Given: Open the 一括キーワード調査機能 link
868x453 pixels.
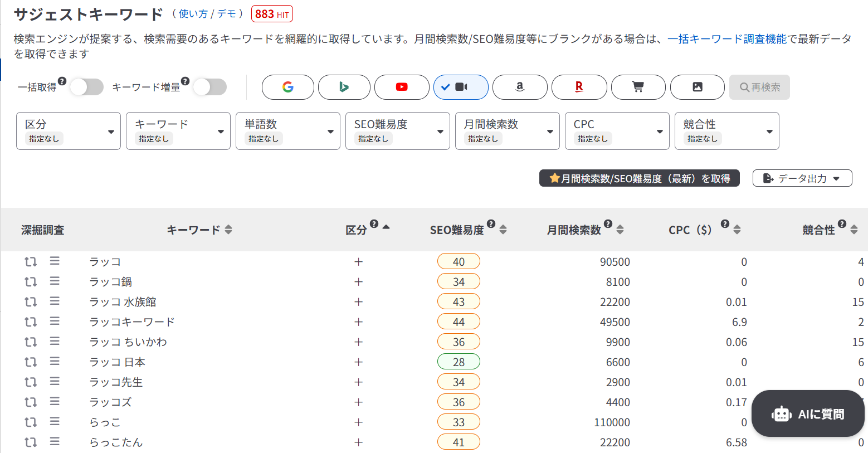Looking at the screenshot, I should click(x=726, y=39).
